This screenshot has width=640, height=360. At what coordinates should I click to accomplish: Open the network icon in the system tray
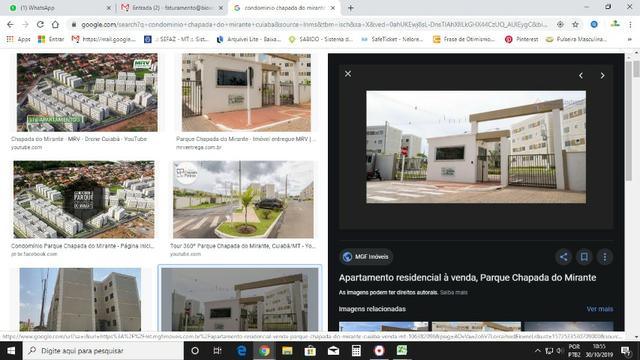pyautogui.click(x=549, y=351)
